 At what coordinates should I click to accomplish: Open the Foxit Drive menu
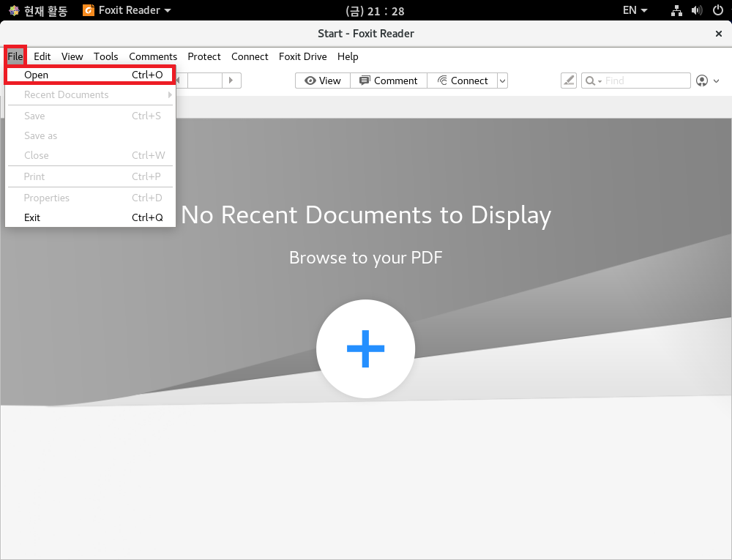[302, 56]
